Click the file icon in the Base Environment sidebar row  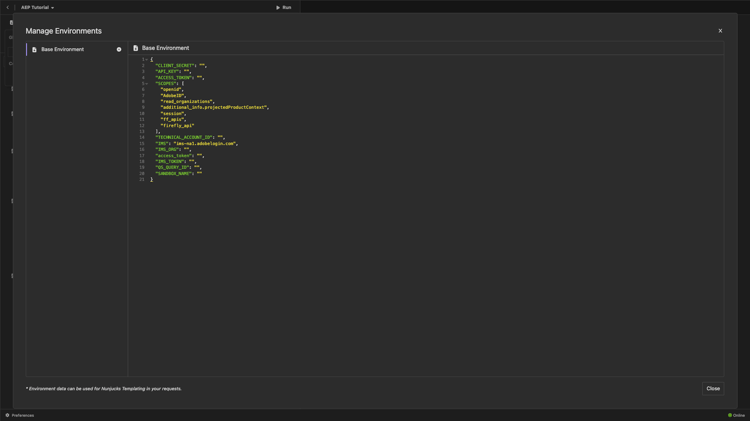[x=34, y=49]
